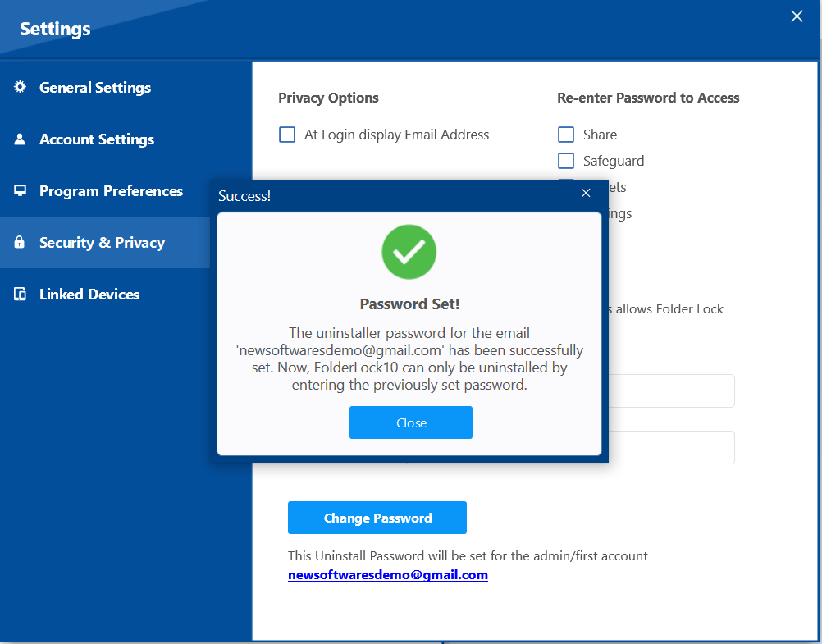Viewport: 822px width, 644px height.
Task: Click 'This Uninstall Password will be set' note
Action: 468,556
